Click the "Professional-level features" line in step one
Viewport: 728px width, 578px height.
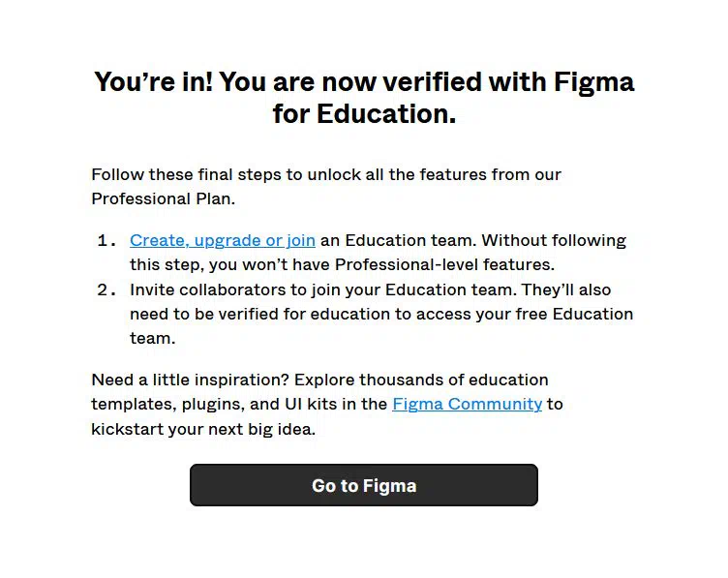342,264
